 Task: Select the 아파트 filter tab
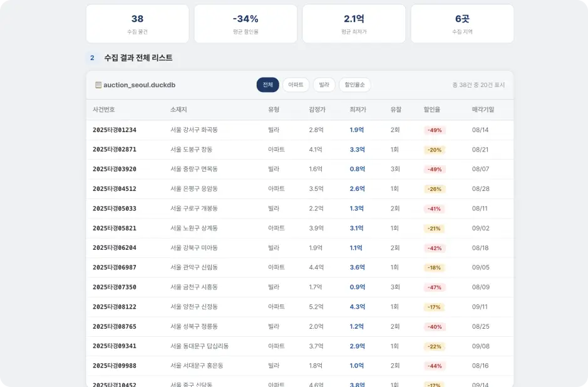click(296, 85)
